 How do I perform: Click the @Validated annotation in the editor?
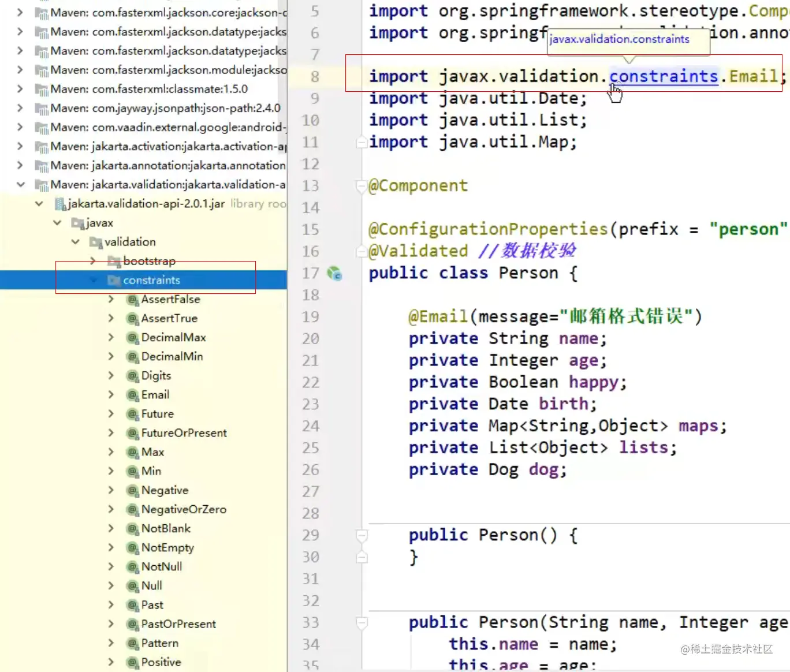point(418,251)
